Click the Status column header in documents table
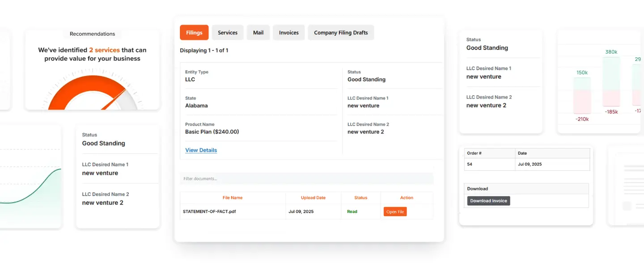The width and height of the screenshot is (644, 267). 360,198
